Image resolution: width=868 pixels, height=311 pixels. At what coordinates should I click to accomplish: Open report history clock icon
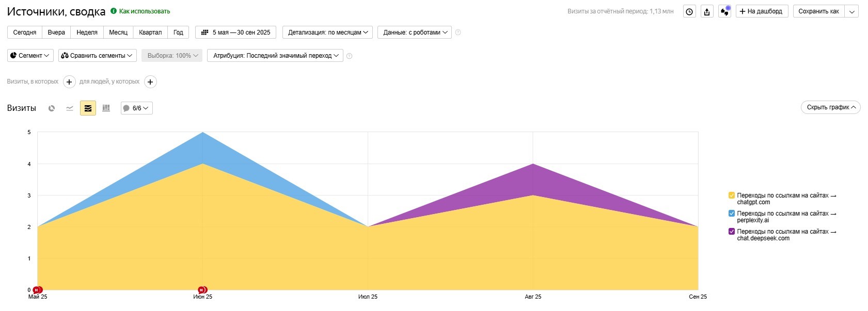(x=689, y=11)
